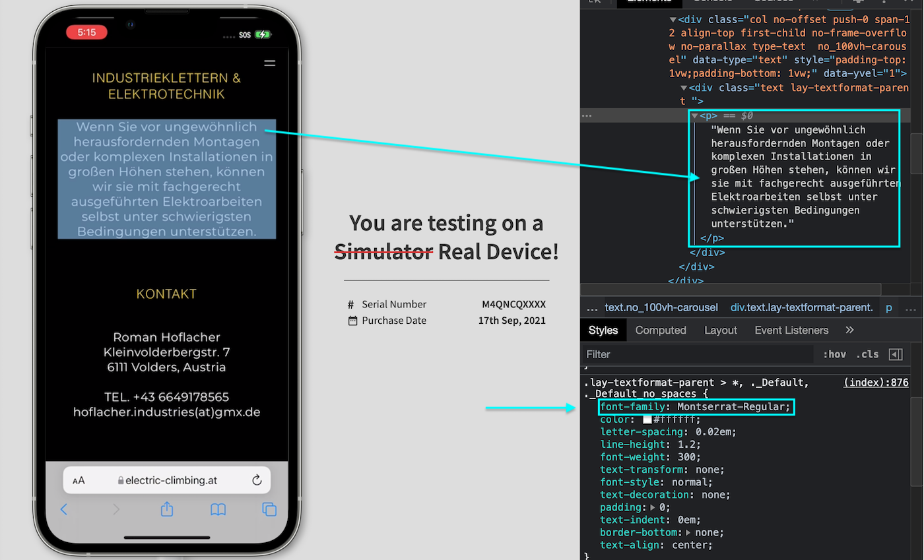Open the Event Listeners tab
Viewport: 924px width, 560px height.
(791, 330)
